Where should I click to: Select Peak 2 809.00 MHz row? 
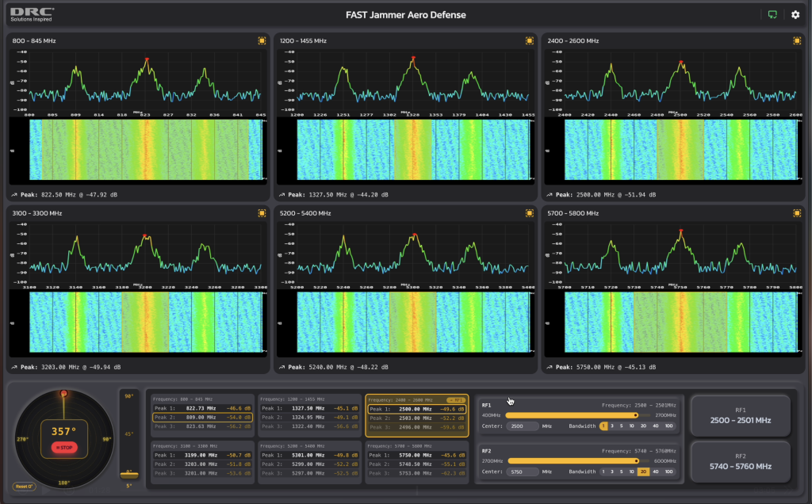202,416
